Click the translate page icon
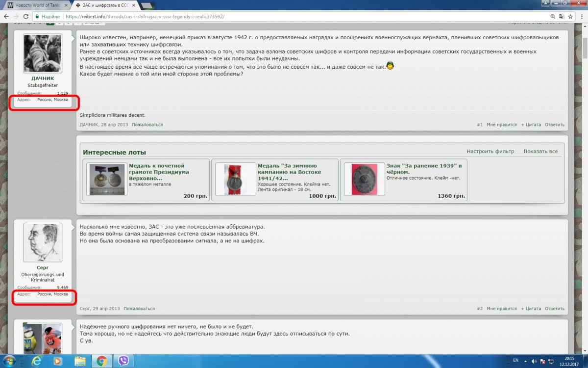The image size is (588, 368). tap(562, 16)
